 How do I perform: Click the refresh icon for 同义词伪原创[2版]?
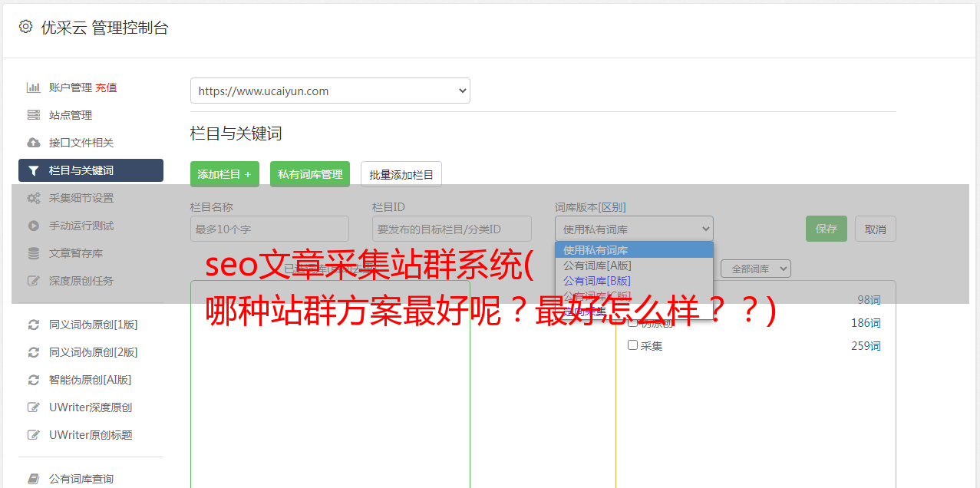(34, 352)
